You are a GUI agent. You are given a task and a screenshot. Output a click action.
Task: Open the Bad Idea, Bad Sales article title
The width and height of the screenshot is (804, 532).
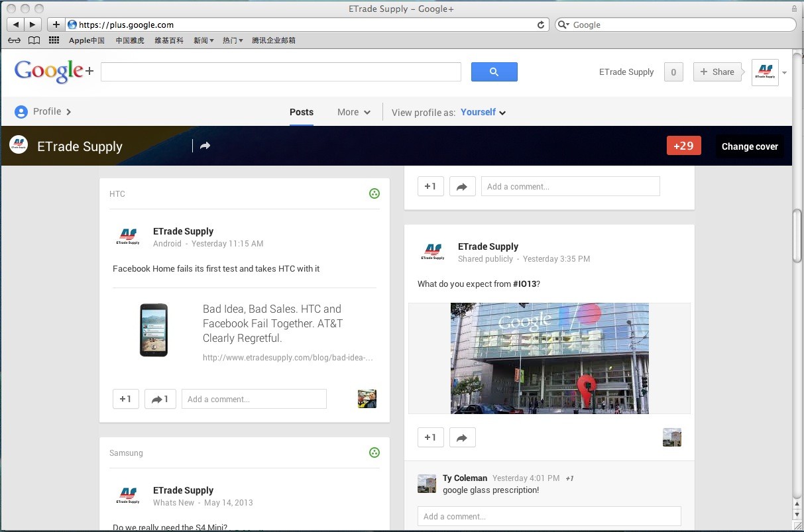[x=273, y=323]
